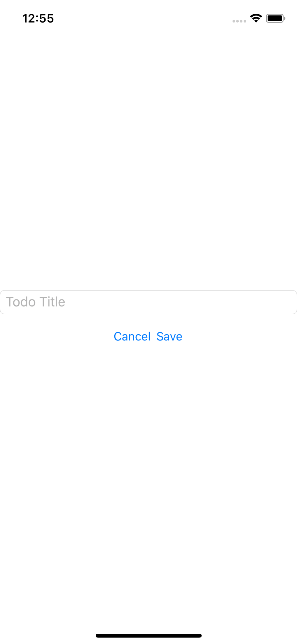Click the Save button
This screenshot has width=297, height=644.
click(x=170, y=337)
